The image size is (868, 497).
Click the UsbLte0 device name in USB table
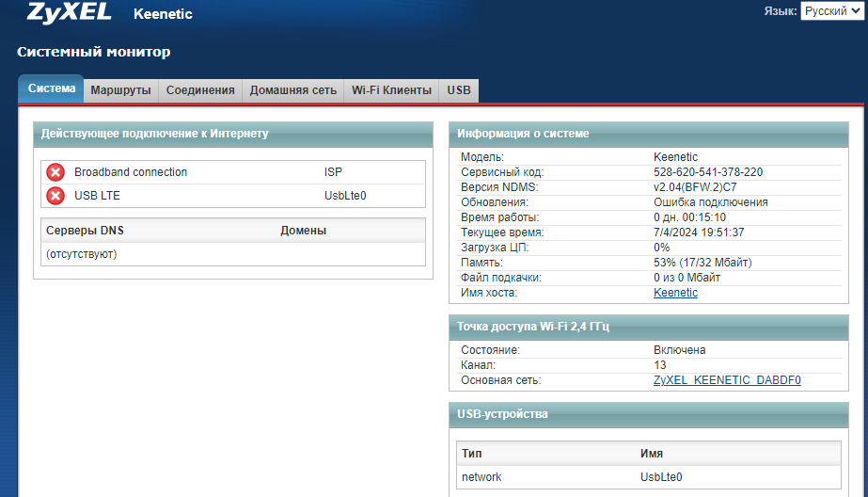(x=661, y=477)
